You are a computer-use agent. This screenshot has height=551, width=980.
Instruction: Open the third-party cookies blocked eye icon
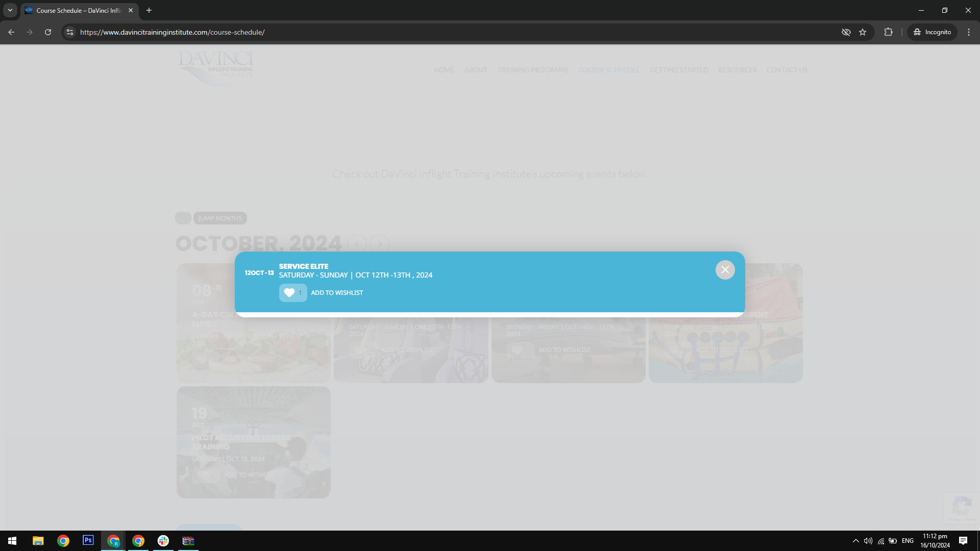[846, 32]
